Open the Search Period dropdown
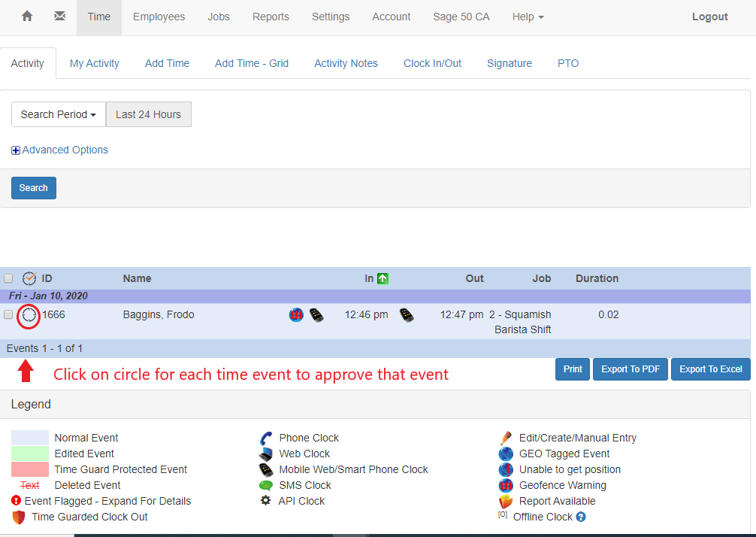Screen dimensions: 756x537 click(x=59, y=114)
